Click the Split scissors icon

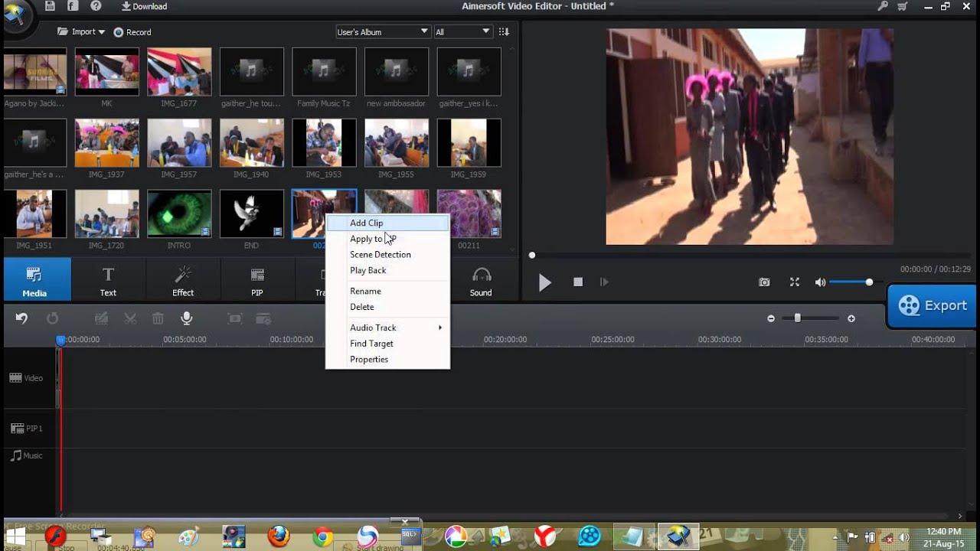(x=130, y=318)
